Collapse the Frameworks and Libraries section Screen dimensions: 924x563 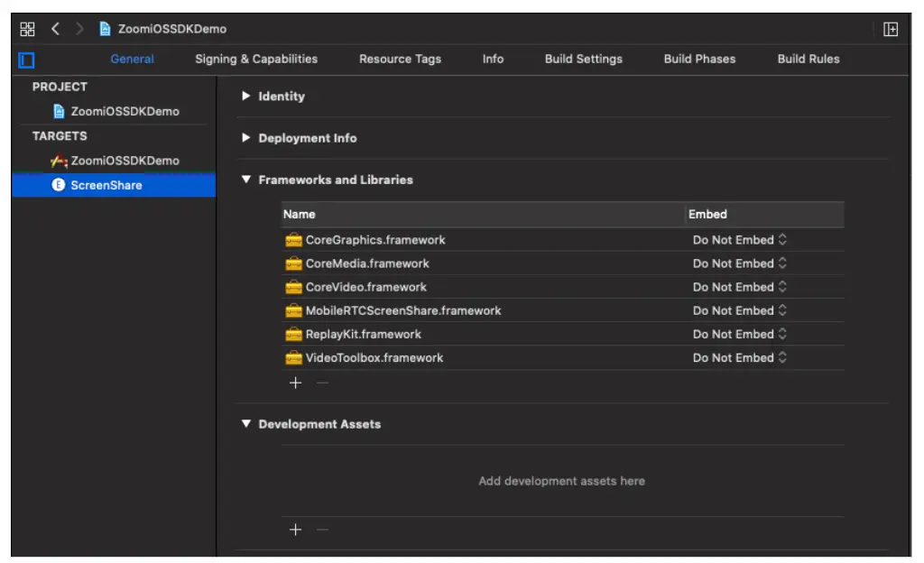245,180
